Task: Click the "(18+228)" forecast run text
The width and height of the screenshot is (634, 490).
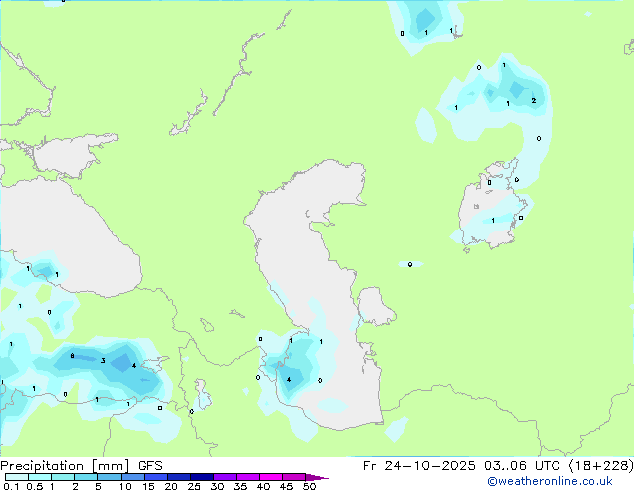Action: (601, 466)
